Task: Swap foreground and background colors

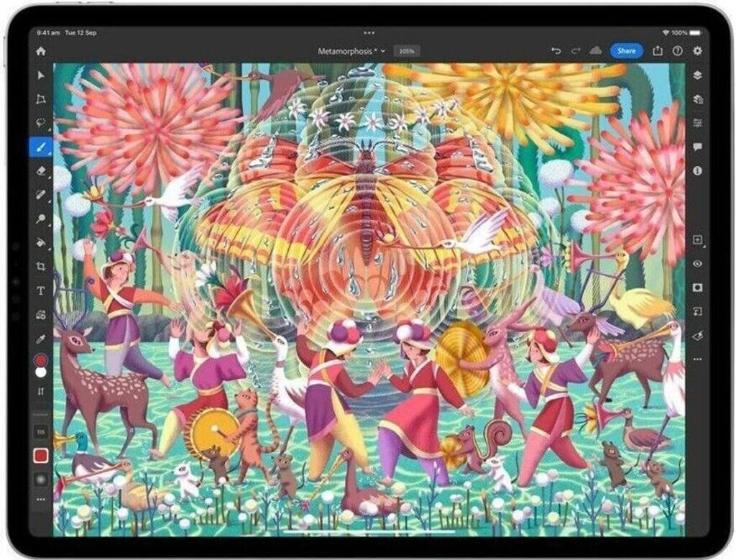Action: point(41,391)
